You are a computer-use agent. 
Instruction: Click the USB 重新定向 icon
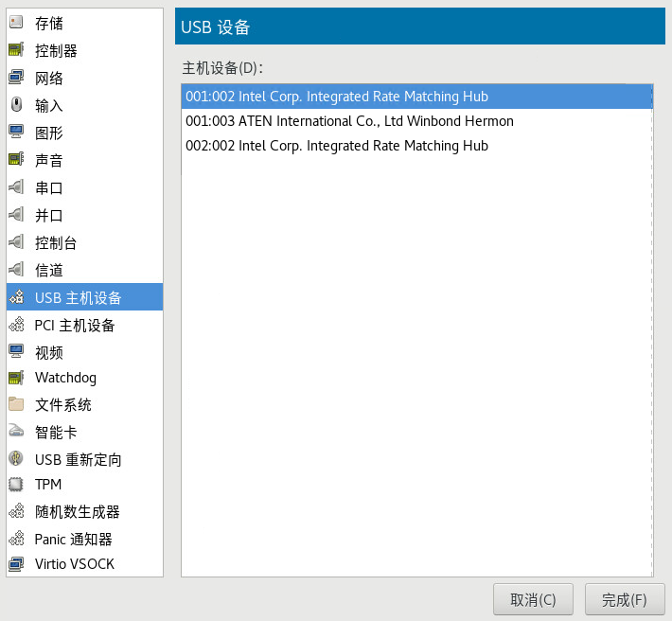coord(16,458)
